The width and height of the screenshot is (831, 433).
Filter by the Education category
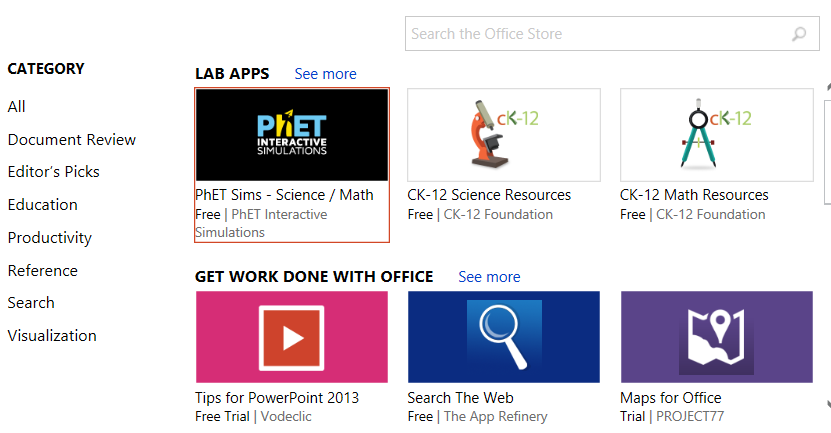(x=43, y=205)
